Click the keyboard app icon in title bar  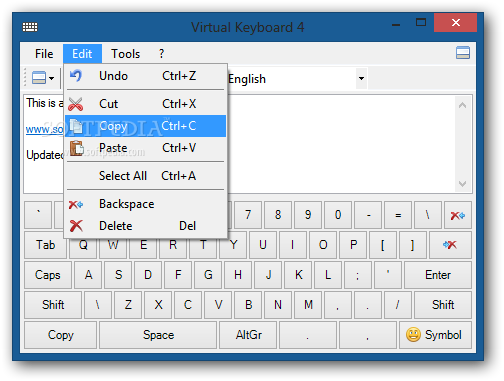pos(30,27)
